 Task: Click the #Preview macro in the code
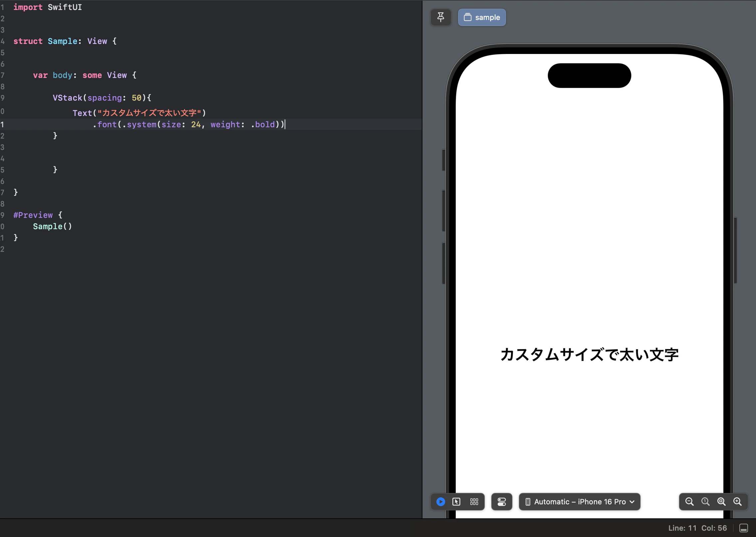click(x=33, y=215)
